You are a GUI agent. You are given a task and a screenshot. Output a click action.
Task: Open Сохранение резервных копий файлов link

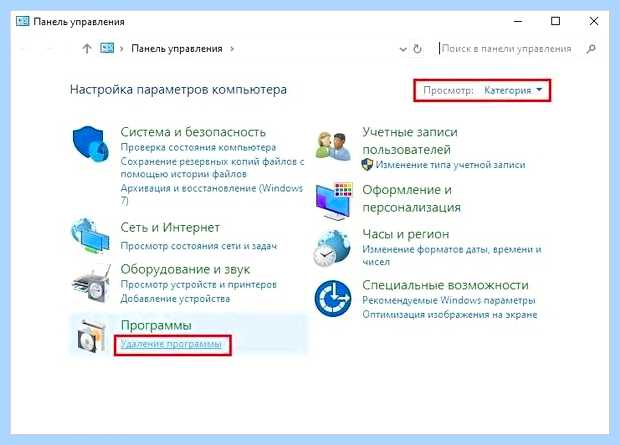(x=212, y=168)
